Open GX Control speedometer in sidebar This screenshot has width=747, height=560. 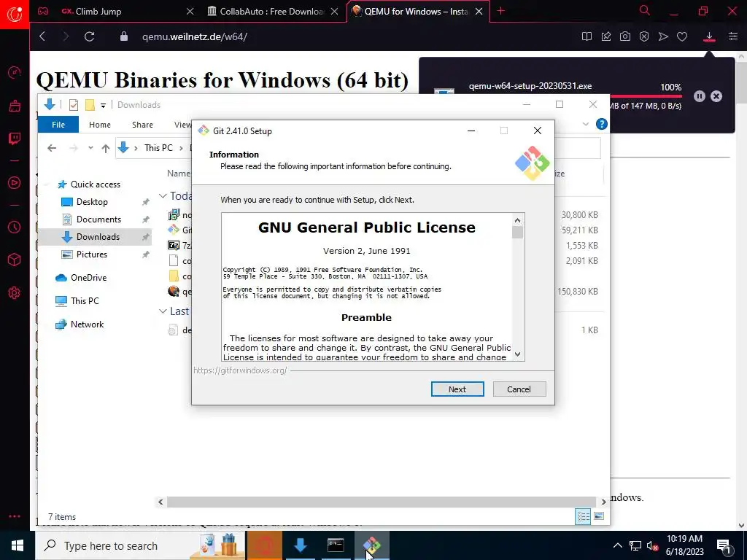[x=15, y=72]
